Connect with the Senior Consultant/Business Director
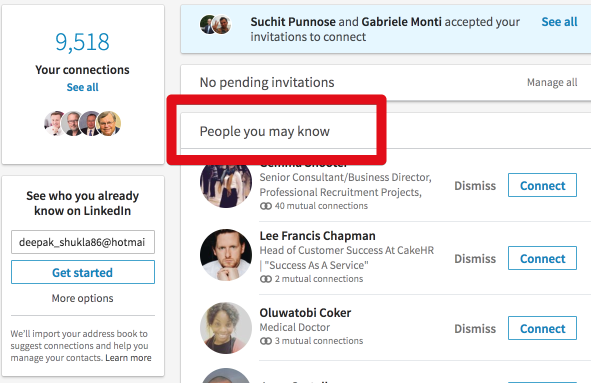 point(542,185)
